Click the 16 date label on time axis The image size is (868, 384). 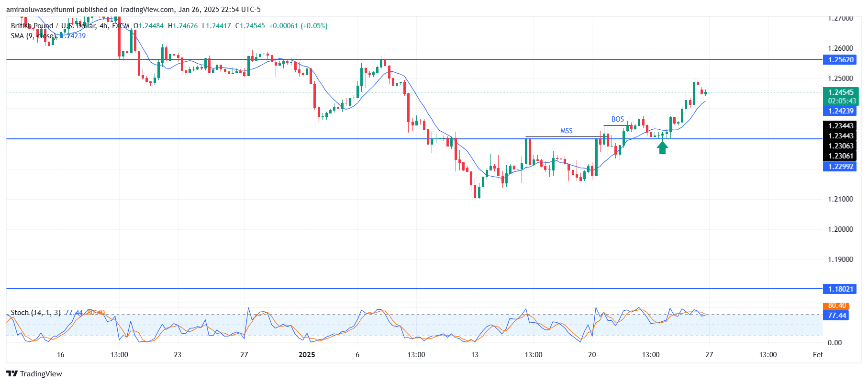click(x=60, y=355)
